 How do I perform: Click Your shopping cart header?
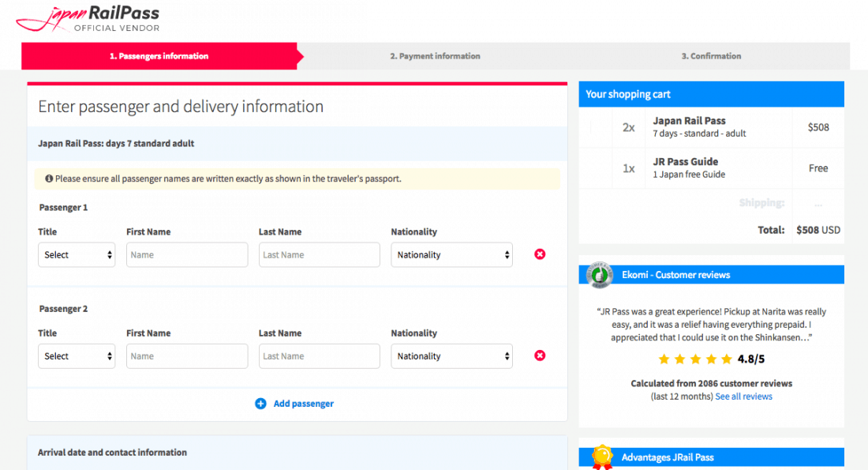pos(711,94)
